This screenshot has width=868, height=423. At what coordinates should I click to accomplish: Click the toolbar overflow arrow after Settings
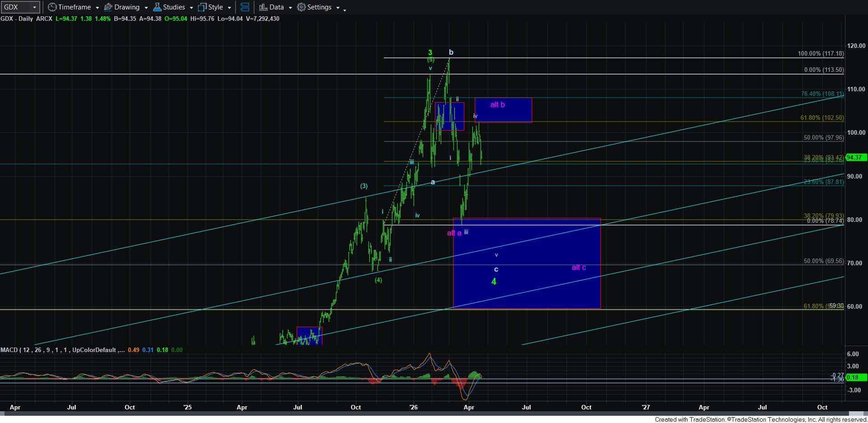pos(344,9)
